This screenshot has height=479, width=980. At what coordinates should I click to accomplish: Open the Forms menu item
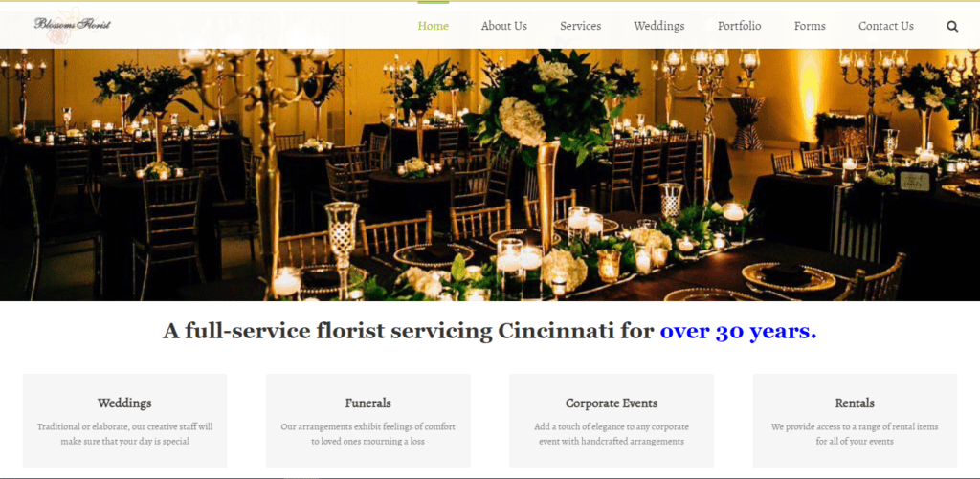[810, 26]
